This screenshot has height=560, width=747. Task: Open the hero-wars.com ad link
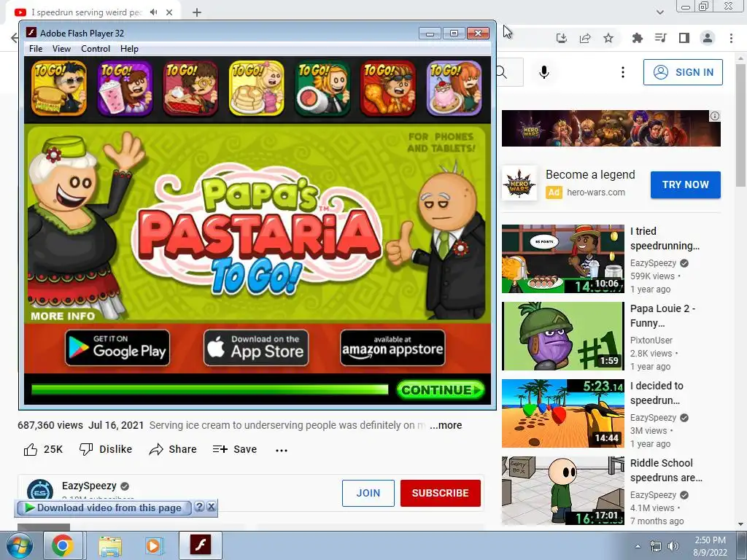pos(596,192)
